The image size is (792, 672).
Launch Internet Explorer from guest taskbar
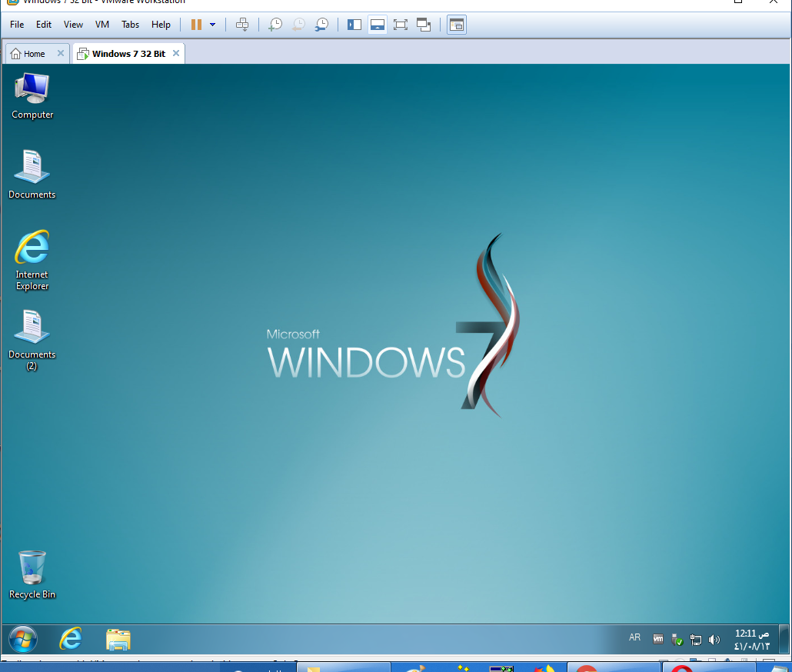click(71, 639)
